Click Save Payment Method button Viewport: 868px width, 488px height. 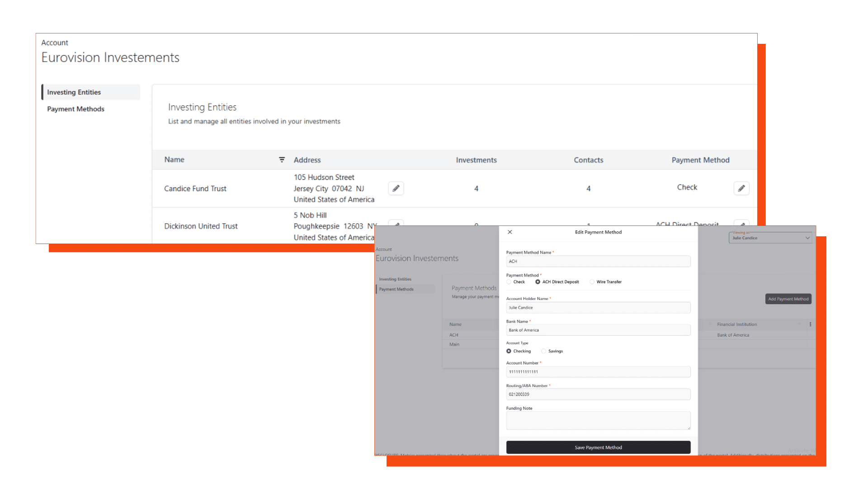pyautogui.click(x=598, y=447)
